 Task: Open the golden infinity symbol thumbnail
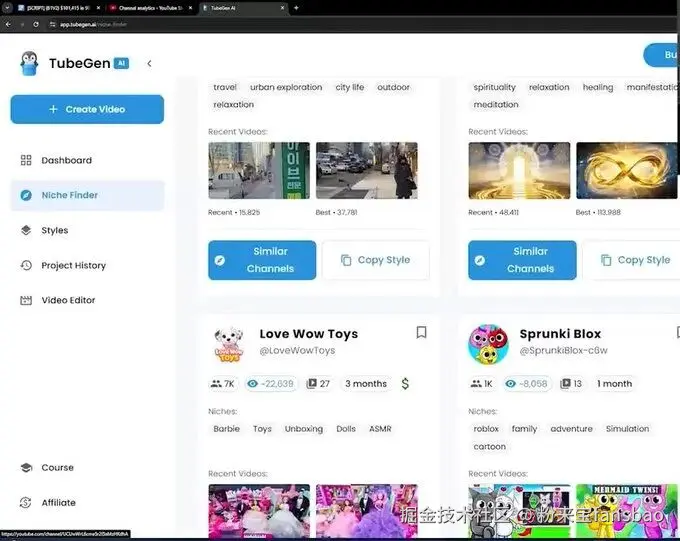pos(627,170)
